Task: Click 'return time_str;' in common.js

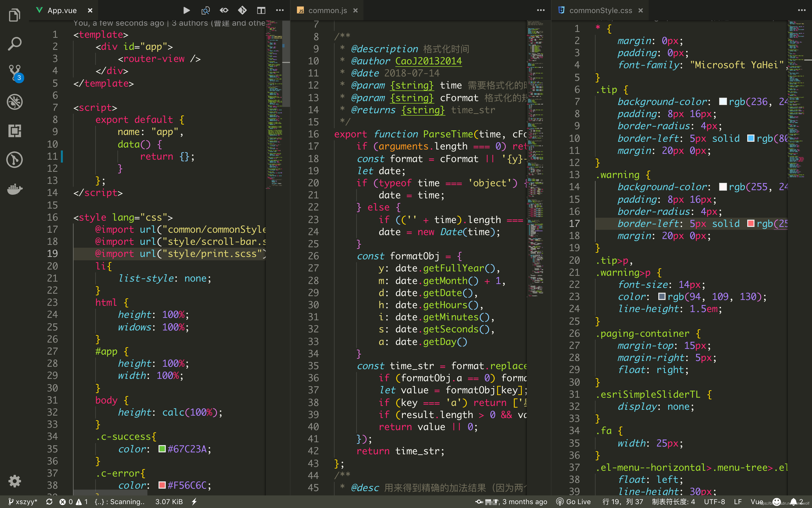Action: tap(400, 451)
